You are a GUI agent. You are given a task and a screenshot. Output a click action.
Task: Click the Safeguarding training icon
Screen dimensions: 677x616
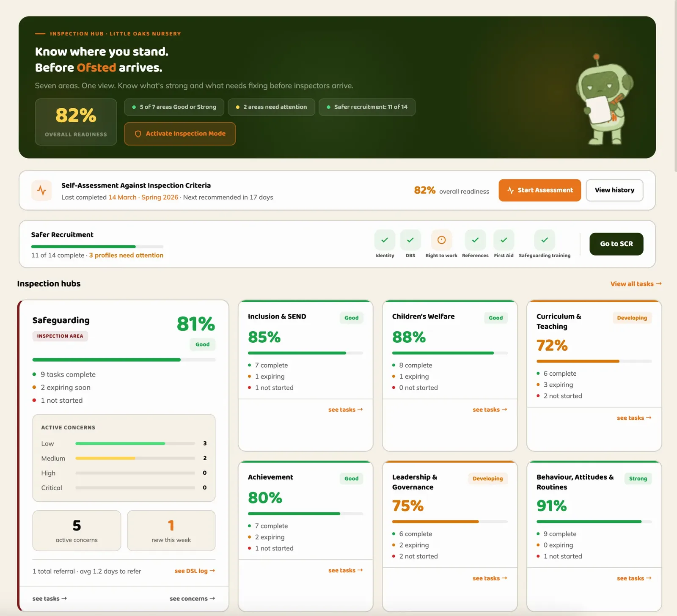[x=545, y=239]
